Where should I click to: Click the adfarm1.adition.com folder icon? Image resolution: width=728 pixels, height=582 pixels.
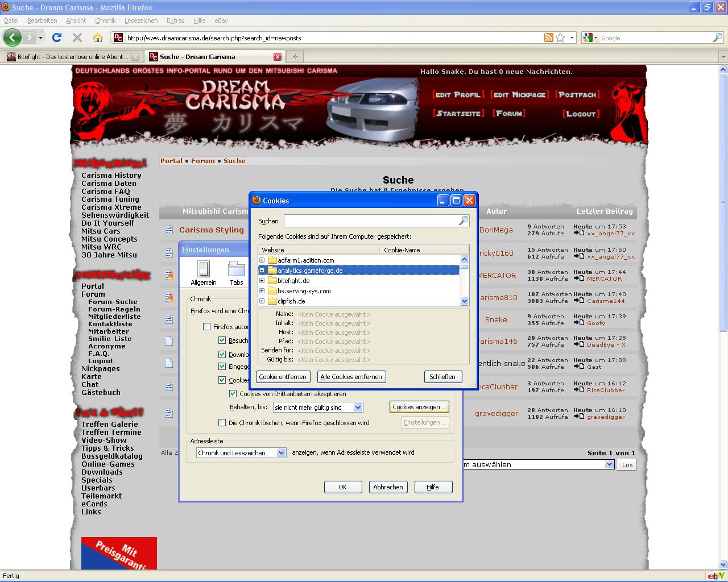click(272, 260)
